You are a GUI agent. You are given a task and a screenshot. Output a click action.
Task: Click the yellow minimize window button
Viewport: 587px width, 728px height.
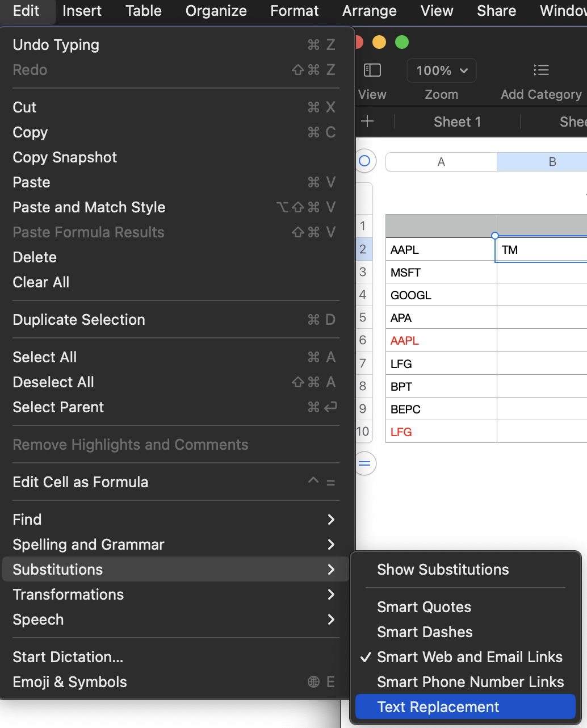(x=379, y=42)
